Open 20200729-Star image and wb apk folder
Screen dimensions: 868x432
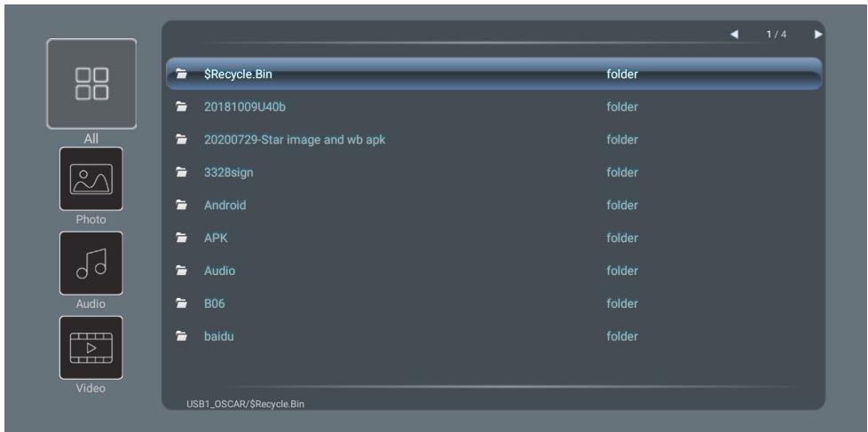point(493,139)
